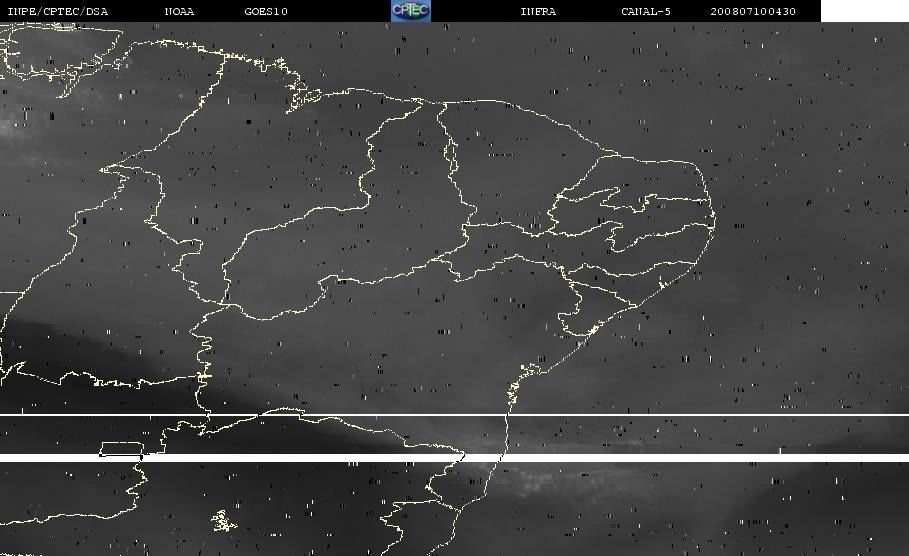Select the Distrito Federal rectangular outline
The width and height of the screenshot is (909, 556).
point(119,449)
